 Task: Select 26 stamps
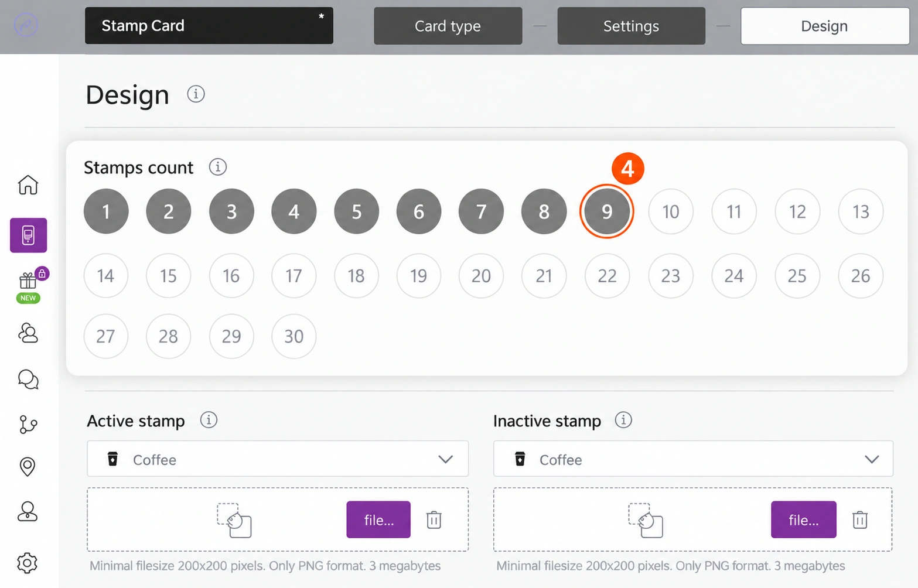tap(861, 276)
